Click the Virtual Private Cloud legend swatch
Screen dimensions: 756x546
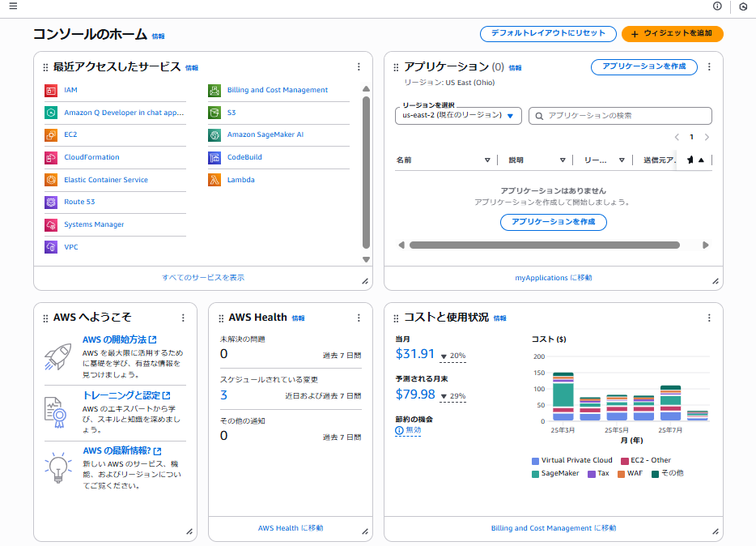535,461
